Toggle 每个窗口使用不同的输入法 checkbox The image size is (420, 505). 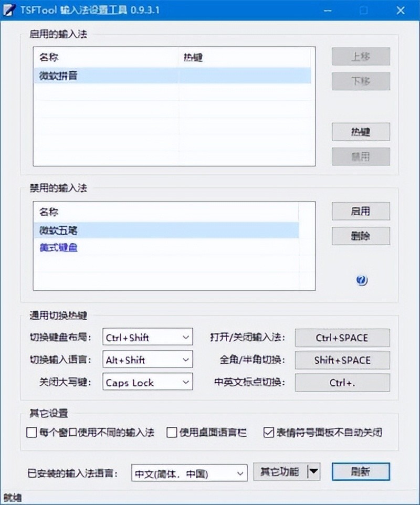point(31,433)
